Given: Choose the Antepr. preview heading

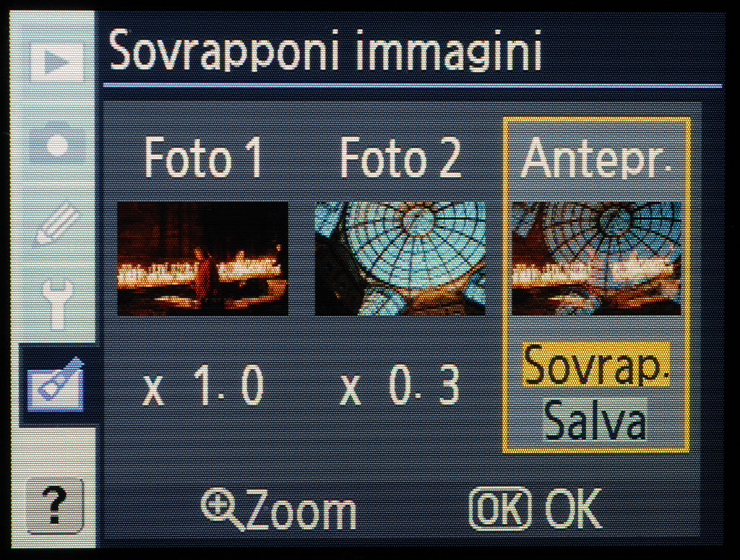Looking at the screenshot, I should pos(596,158).
